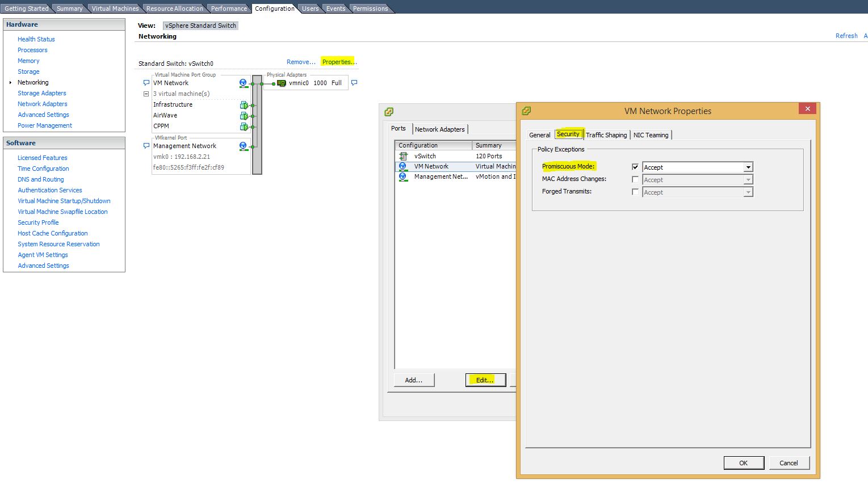Click the Infrastructure virtual machine icon
The height and width of the screenshot is (484, 868).
245,104
